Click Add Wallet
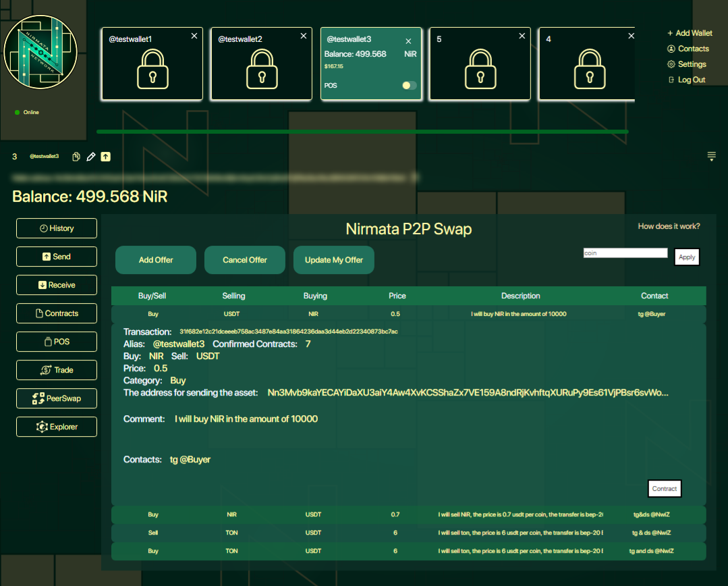The height and width of the screenshot is (586, 728). pyautogui.click(x=690, y=33)
